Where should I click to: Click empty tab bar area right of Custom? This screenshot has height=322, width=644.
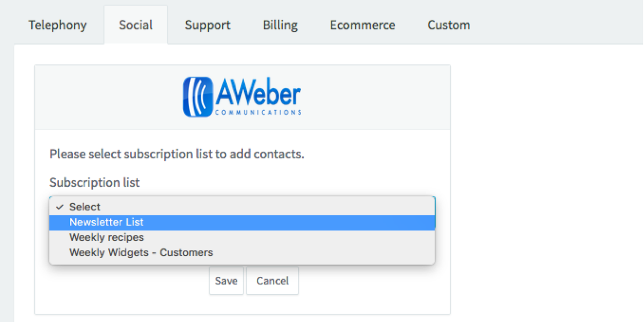pyautogui.click(x=558, y=25)
